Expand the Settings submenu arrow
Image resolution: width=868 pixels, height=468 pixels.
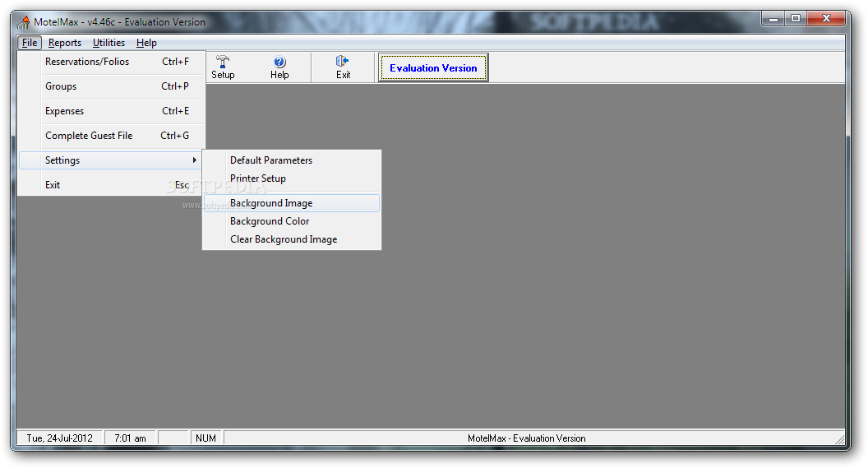[194, 160]
